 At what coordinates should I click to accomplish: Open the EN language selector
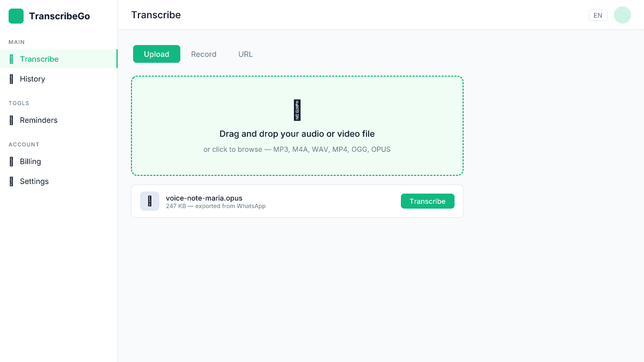(598, 15)
